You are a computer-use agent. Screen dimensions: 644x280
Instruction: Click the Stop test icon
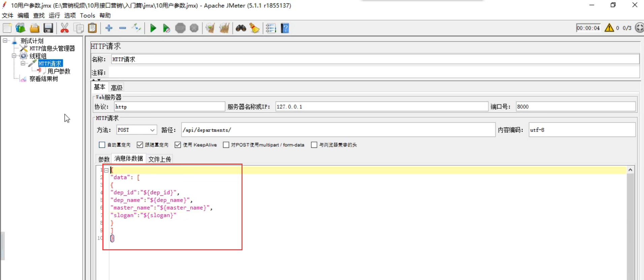click(x=180, y=28)
